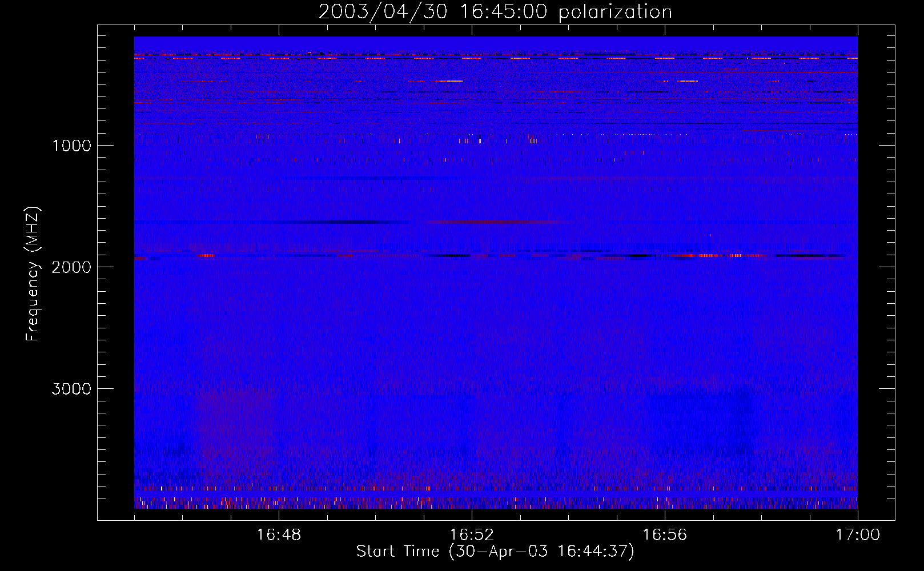Click the 2000 frequency tick label
This screenshot has height=571, width=924.
tap(71, 267)
